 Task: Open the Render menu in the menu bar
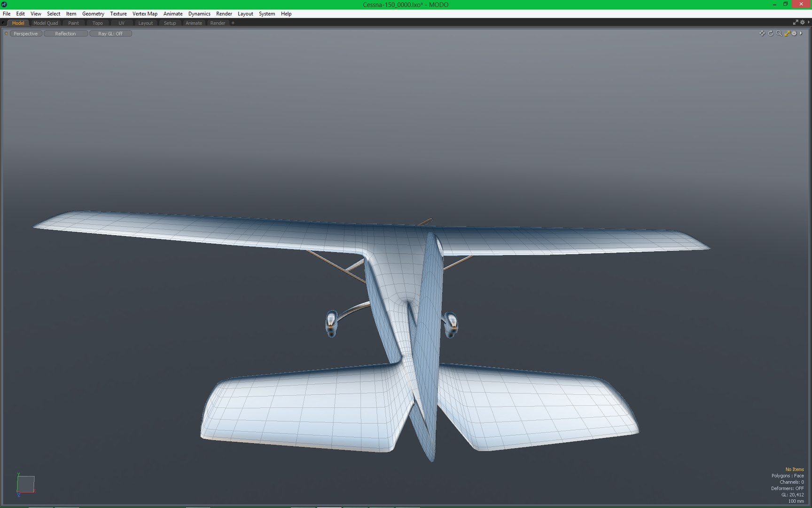pyautogui.click(x=224, y=14)
